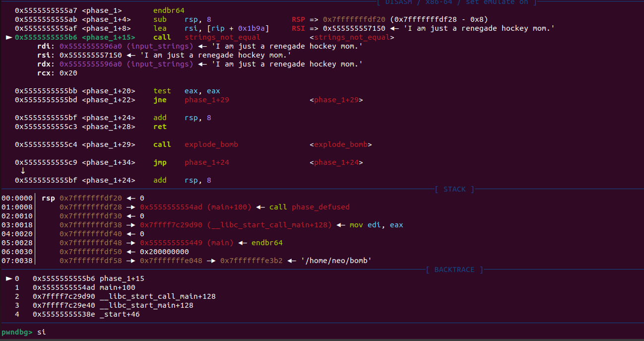Viewport: 644px width, 341px height.
Task: Click the explode_bomb call target
Action: tap(211, 144)
